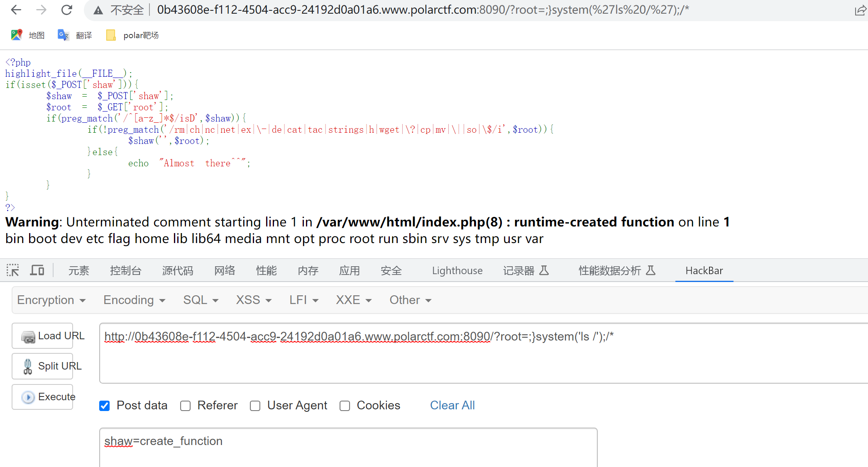Expand the XSS dropdown

tap(254, 300)
